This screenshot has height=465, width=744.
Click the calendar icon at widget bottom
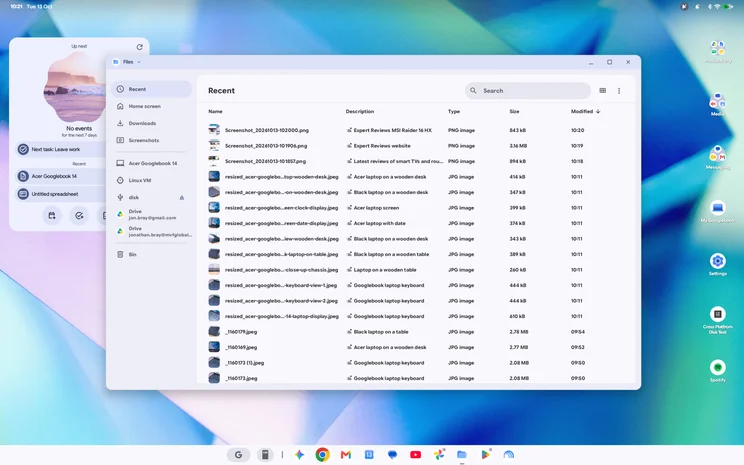[52, 216]
